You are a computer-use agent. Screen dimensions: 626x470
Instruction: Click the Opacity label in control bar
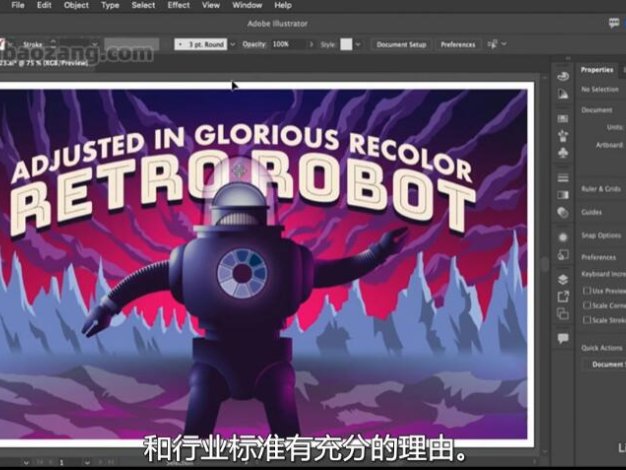pos(254,44)
